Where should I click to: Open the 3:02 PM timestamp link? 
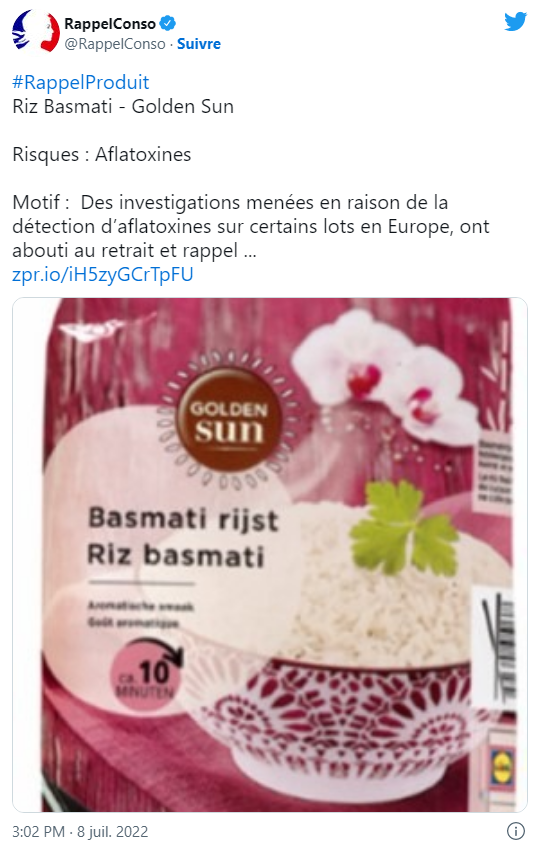pyautogui.click(x=80, y=831)
